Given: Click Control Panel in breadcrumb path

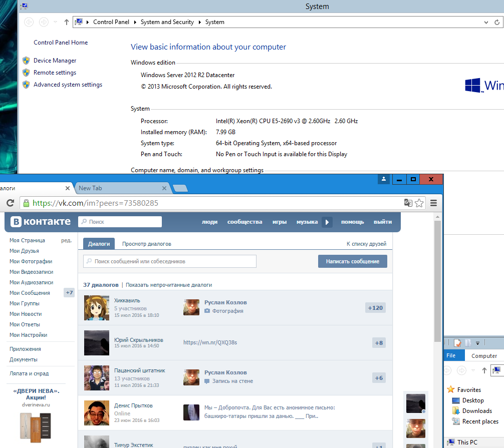Looking at the screenshot, I should [x=111, y=22].
